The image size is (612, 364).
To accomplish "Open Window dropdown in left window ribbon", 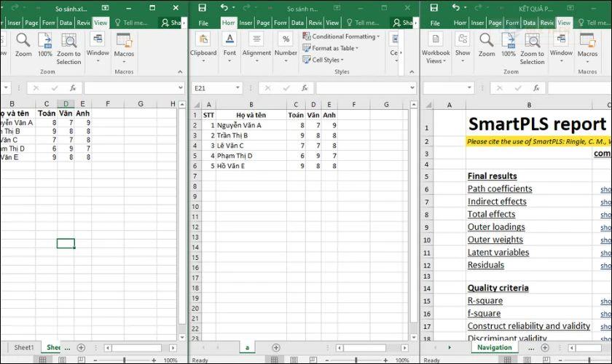I will [98, 47].
